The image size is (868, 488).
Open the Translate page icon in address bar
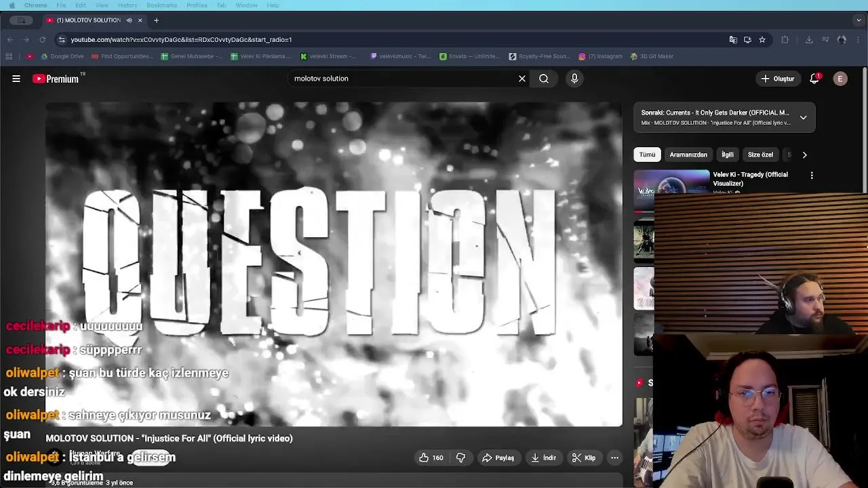point(733,39)
